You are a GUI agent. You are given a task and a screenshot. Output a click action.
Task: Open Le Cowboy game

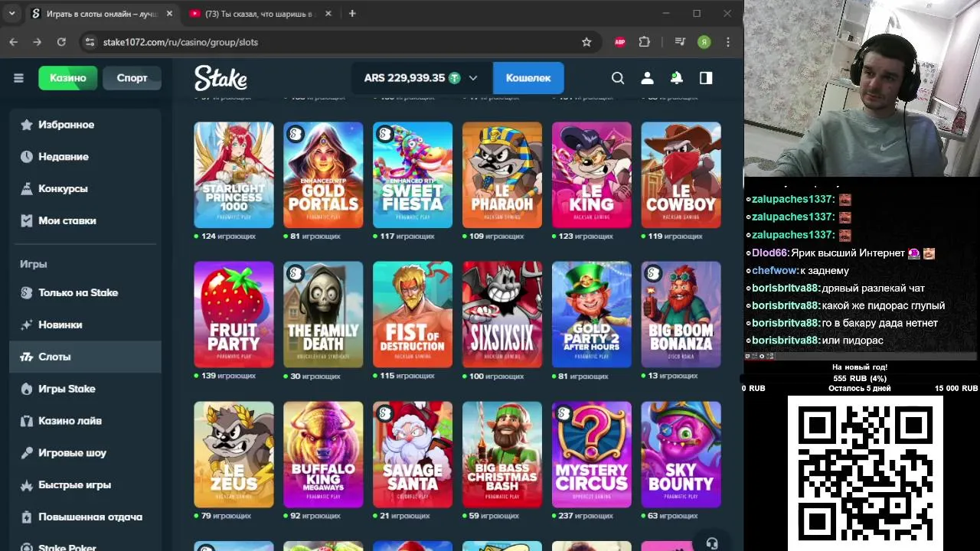pyautogui.click(x=681, y=174)
